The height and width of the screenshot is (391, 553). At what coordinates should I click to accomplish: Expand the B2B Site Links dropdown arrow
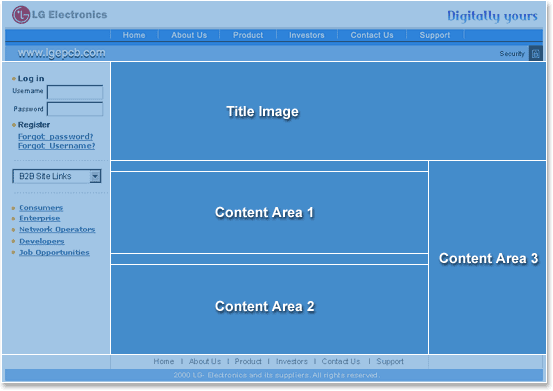(95, 176)
